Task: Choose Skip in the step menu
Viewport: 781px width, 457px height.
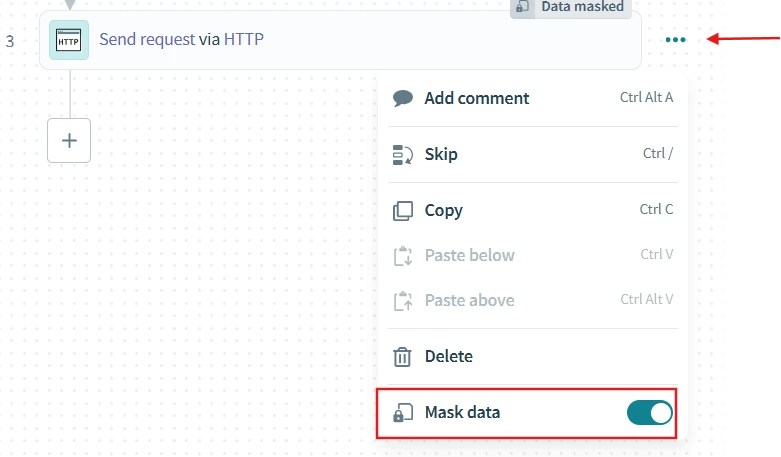Action: tap(441, 154)
